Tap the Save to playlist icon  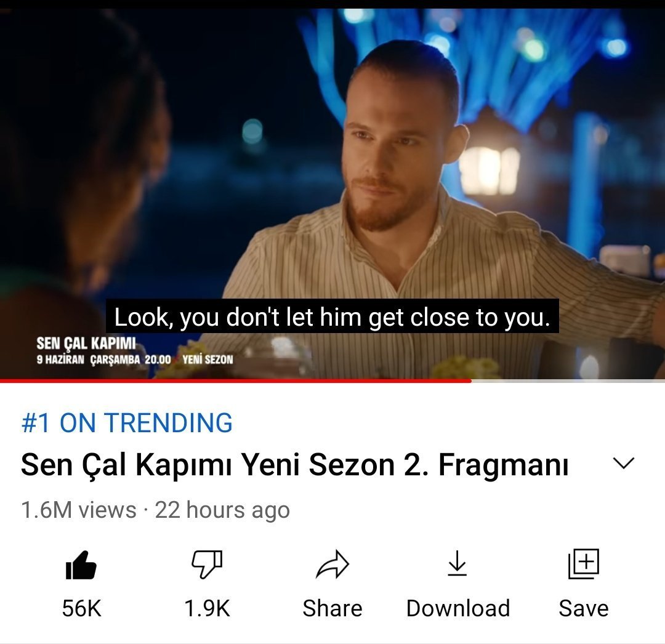pos(584,564)
